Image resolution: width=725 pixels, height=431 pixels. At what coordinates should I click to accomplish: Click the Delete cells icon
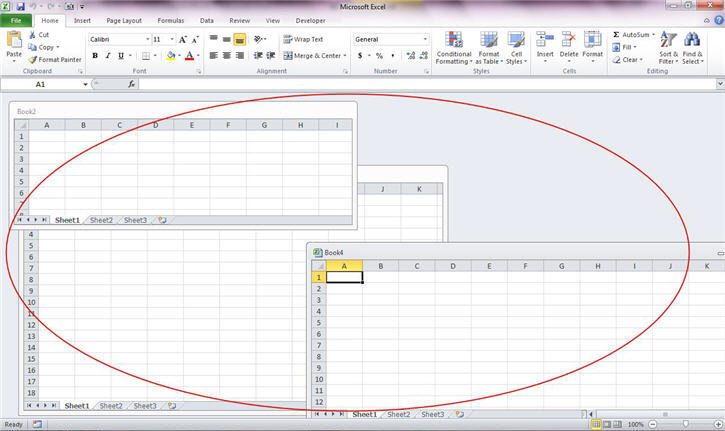point(569,40)
